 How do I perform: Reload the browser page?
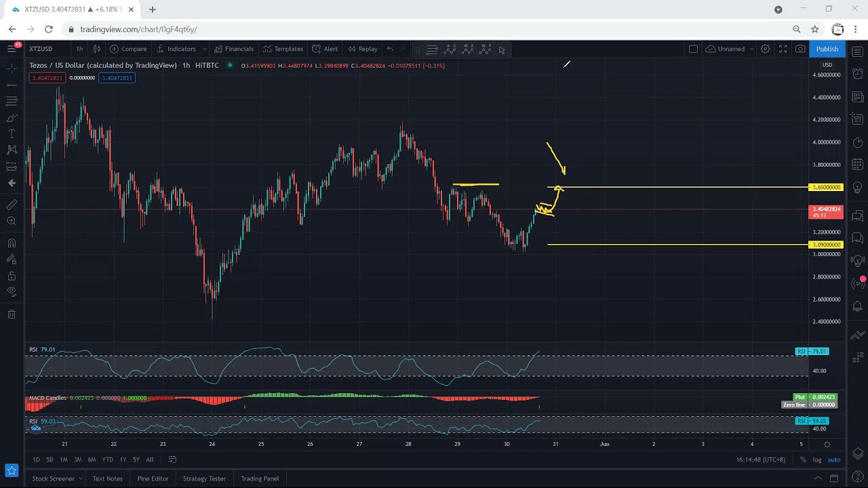click(x=48, y=29)
